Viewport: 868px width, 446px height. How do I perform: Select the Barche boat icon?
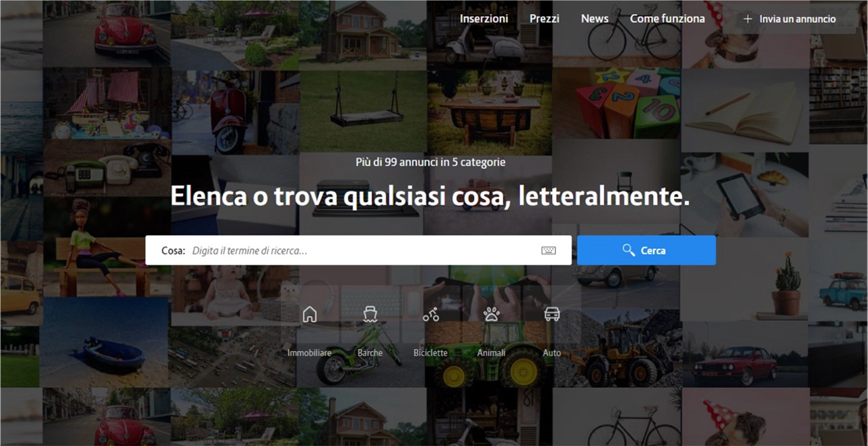point(370,314)
